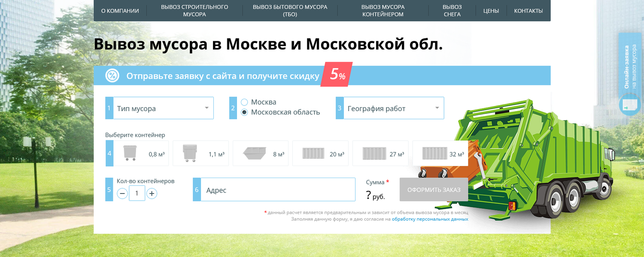Choose the 1,1 м³ container
The width and height of the screenshot is (644, 257).
click(200, 153)
